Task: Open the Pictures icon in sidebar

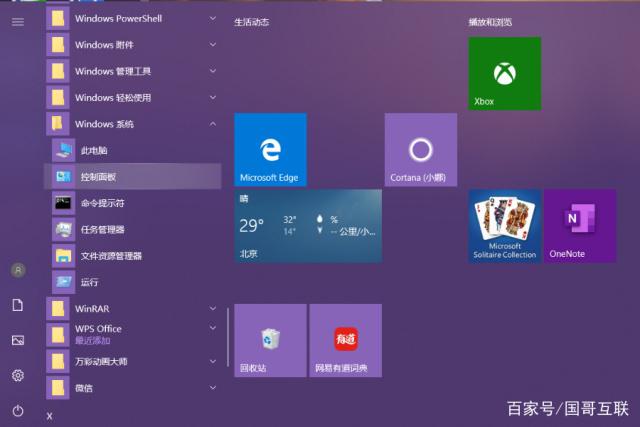Action: click(x=18, y=340)
